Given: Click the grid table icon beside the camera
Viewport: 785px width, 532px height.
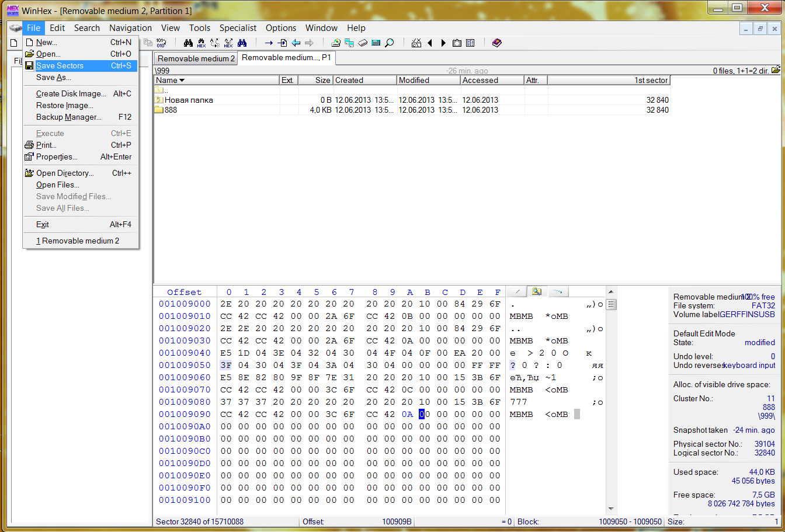Looking at the screenshot, I should tap(470, 43).
